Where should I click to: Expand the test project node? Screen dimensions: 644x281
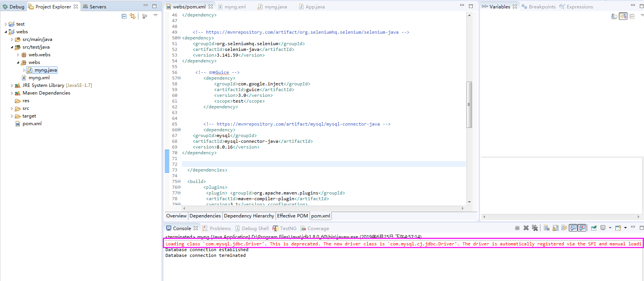point(6,24)
